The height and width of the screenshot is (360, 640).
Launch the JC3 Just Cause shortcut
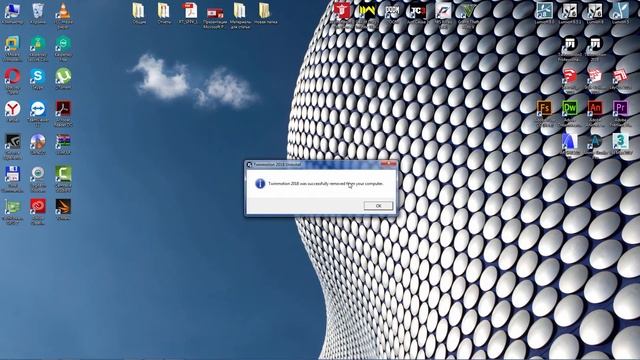tap(417, 13)
